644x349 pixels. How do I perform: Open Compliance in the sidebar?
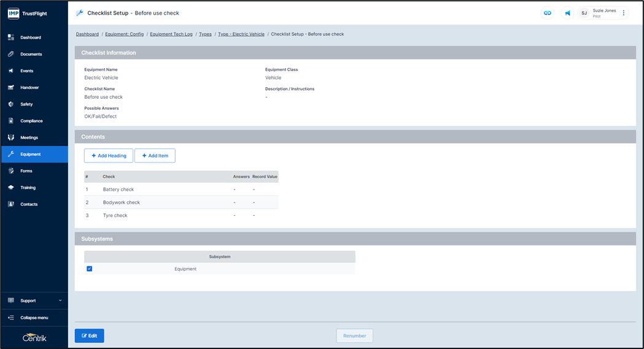[x=31, y=121]
